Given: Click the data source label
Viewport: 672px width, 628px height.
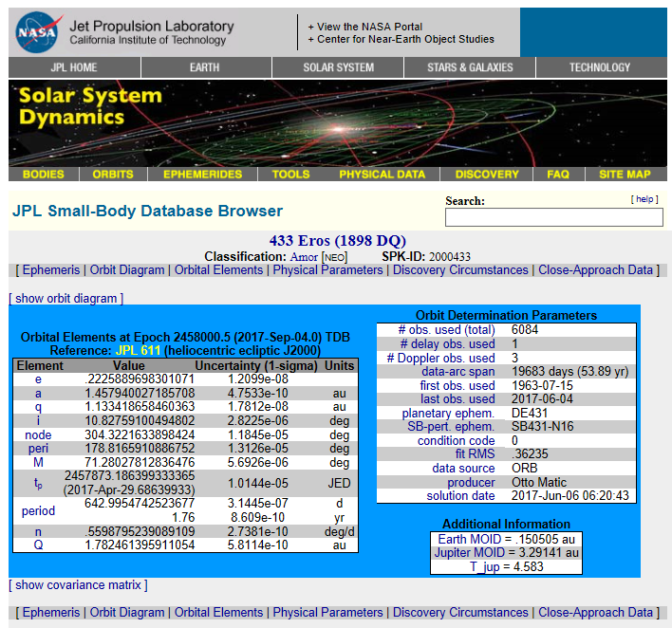Looking at the screenshot, I should (x=463, y=469).
